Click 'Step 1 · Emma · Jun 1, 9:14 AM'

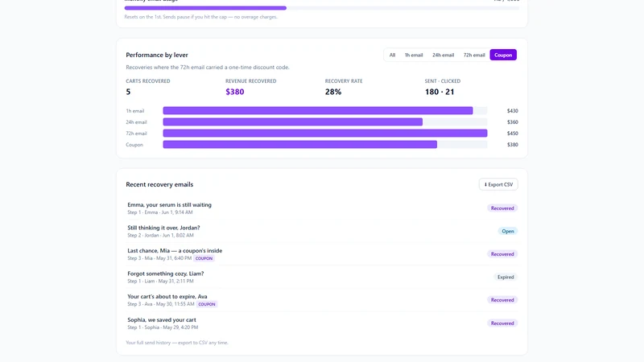[159, 212]
